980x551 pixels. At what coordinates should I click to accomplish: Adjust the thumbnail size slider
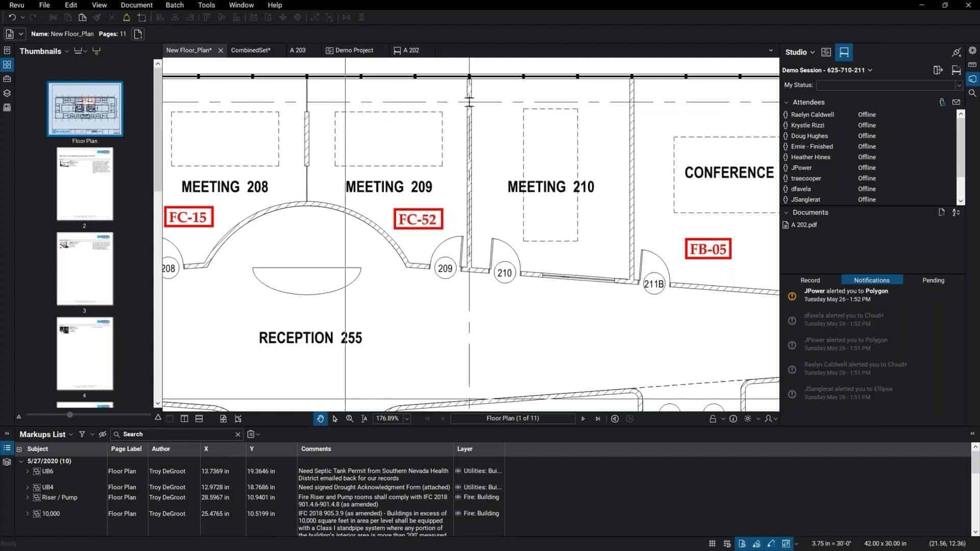69,415
